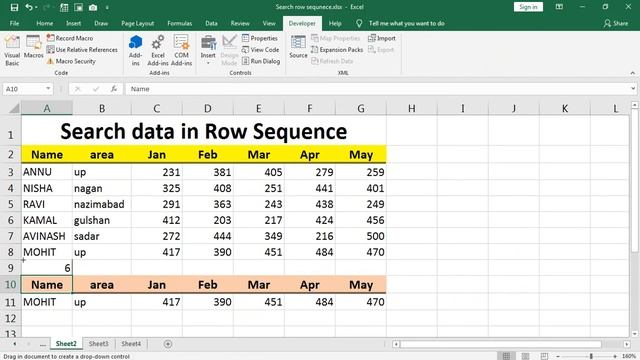The height and width of the screenshot is (360, 640).
Task: Open control Properties
Action: coord(260,38)
